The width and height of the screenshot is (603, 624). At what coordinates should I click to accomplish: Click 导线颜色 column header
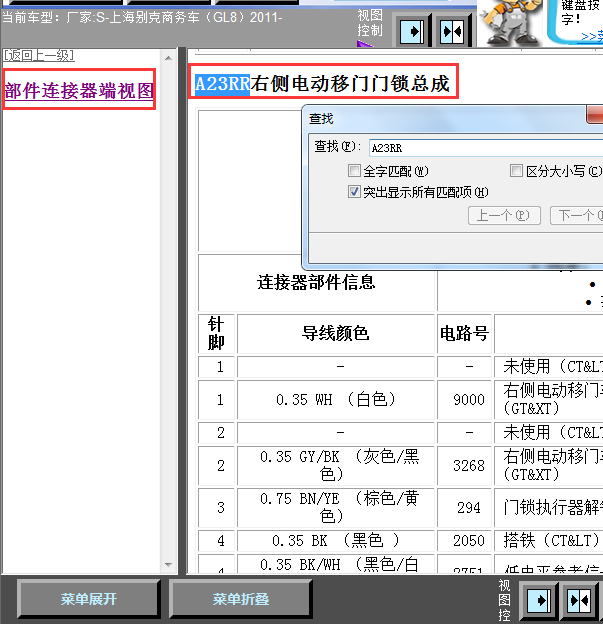point(336,333)
